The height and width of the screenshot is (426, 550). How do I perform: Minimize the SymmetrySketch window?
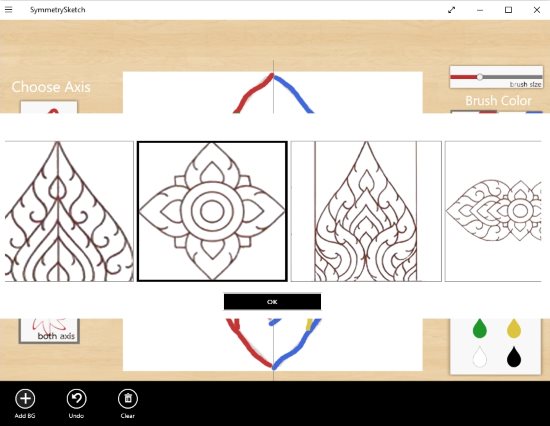(x=480, y=10)
